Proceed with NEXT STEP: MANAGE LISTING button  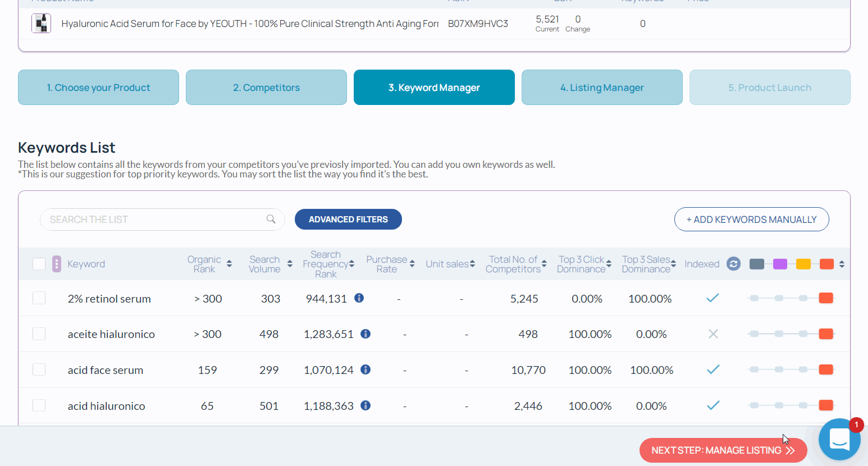(723, 450)
